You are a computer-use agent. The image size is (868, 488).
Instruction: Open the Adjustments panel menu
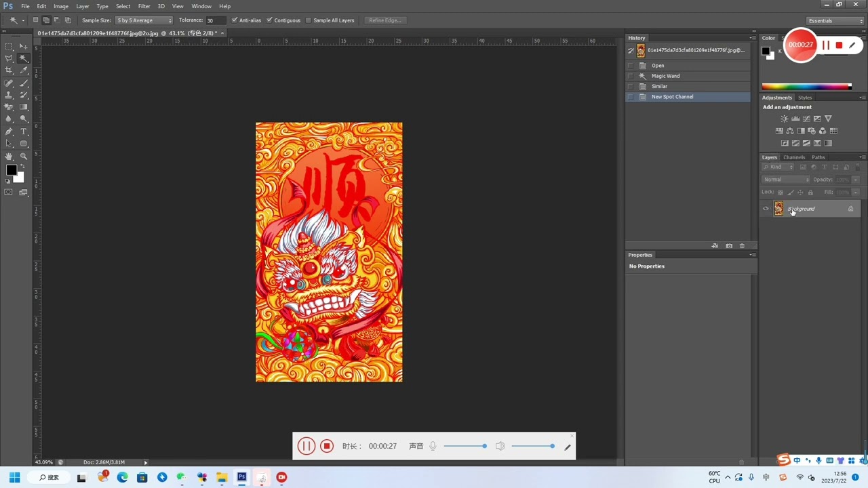click(x=862, y=98)
